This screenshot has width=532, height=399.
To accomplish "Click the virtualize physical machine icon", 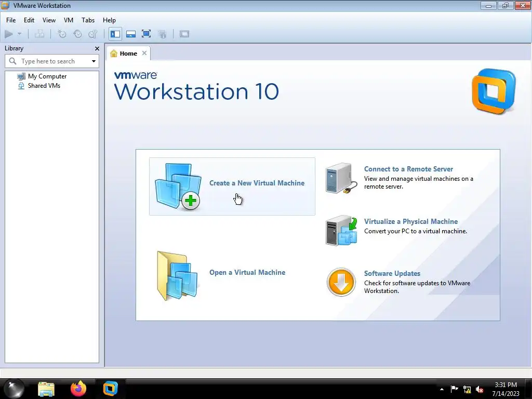I will [341, 231].
